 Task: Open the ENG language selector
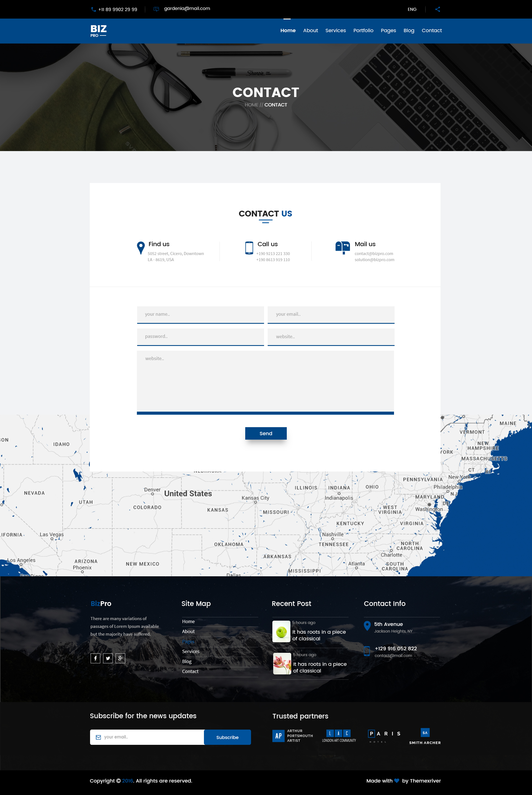pos(412,9)
